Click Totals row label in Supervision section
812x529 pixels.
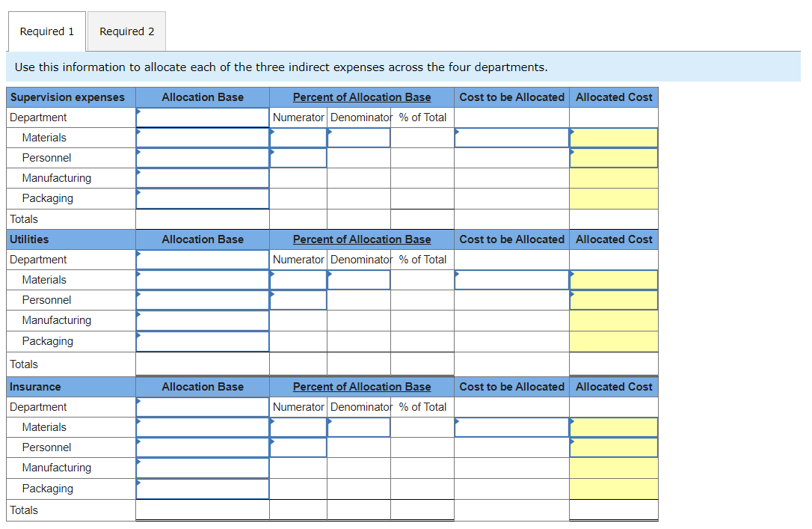(24, 219)
